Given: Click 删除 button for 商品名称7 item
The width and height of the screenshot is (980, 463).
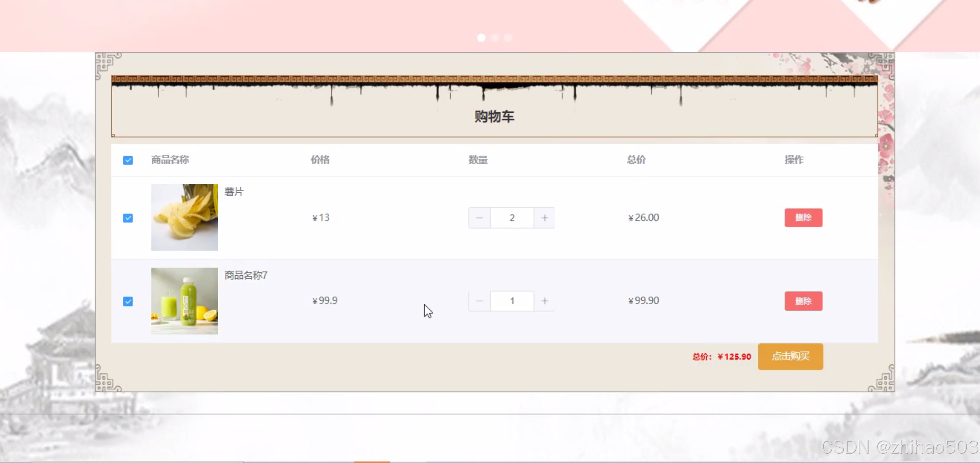Looking at the screenshot, I should (x=803, y=301).
